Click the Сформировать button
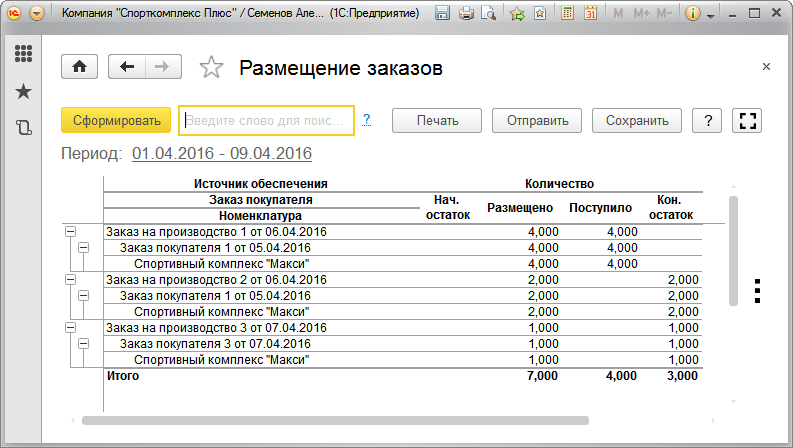The image size is (793, 448). [116, 120]
